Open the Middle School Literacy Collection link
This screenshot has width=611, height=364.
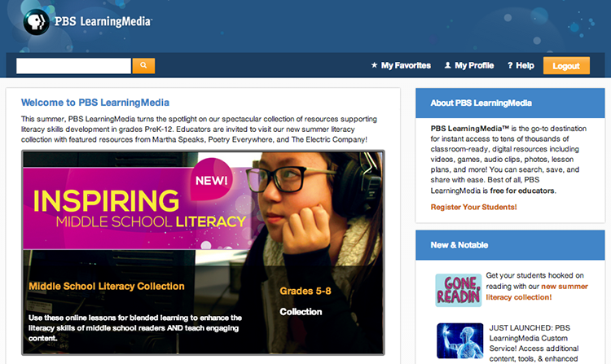107,286
